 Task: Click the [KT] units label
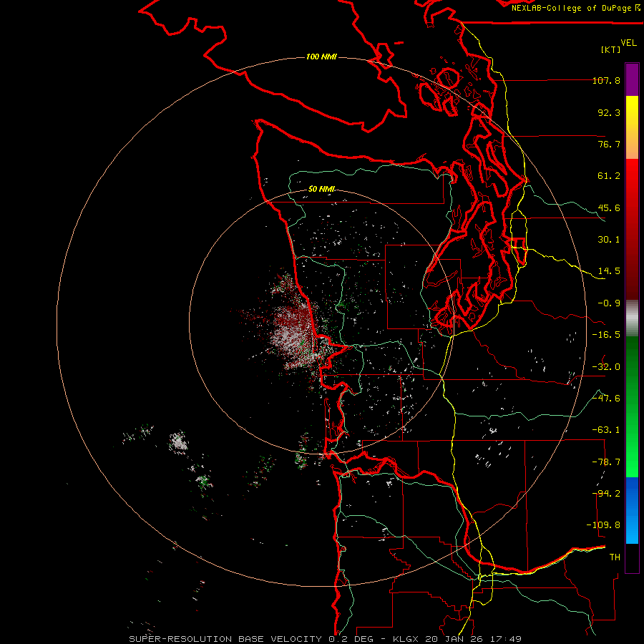tap(611, 49)
